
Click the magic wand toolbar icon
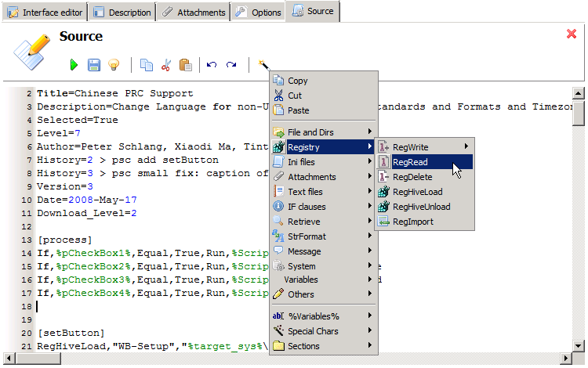[263, 64]
